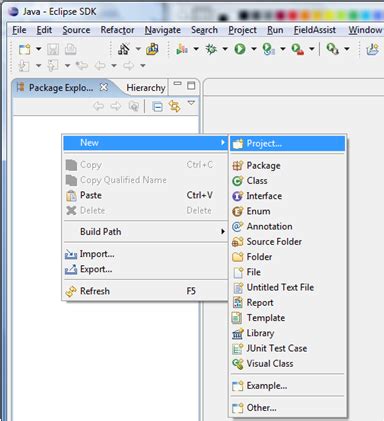Choose Package in the New submenu
This screenshot has height=421, width=384.
click(288, 165)
